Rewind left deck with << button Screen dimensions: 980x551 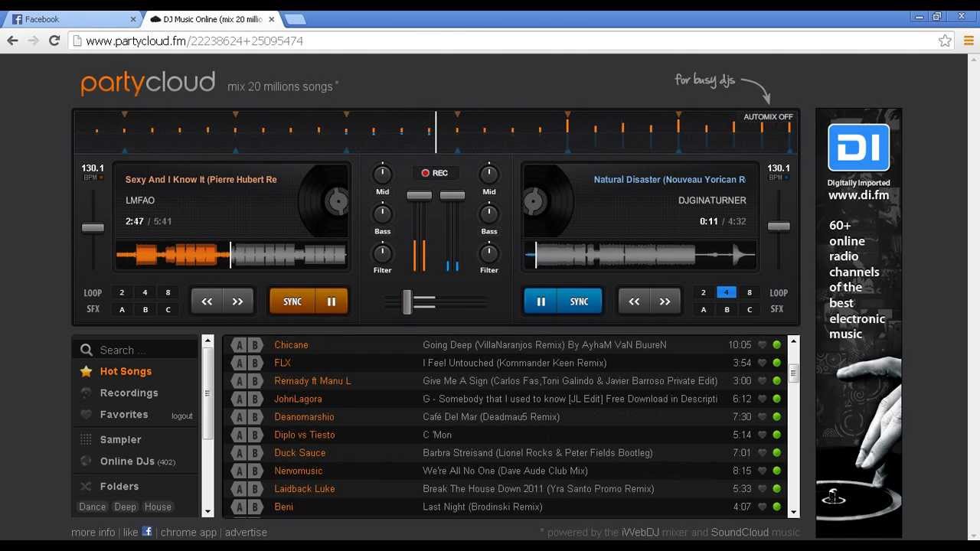click(x=207, y=302)
